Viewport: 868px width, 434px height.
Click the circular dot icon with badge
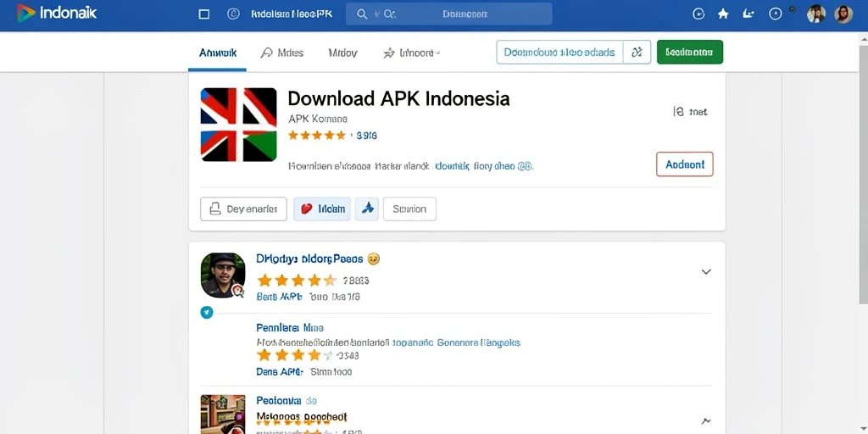click(776, 14)
